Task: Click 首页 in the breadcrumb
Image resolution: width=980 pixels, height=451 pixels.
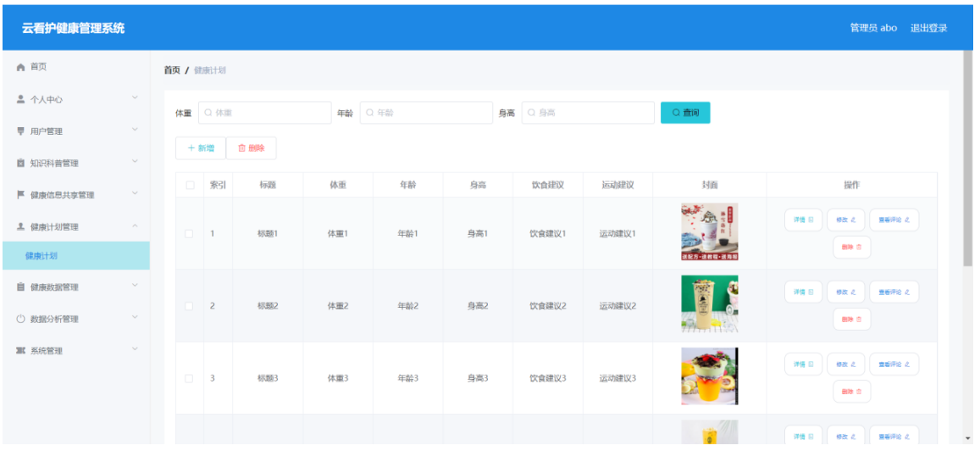Action: tap(172, 70)
